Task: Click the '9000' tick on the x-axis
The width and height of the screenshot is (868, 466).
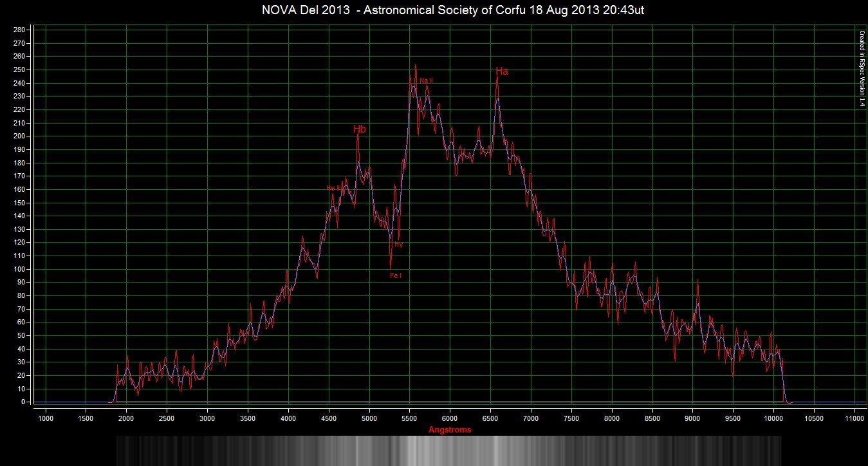Action: pyautogui.click(x=692, y=418)
